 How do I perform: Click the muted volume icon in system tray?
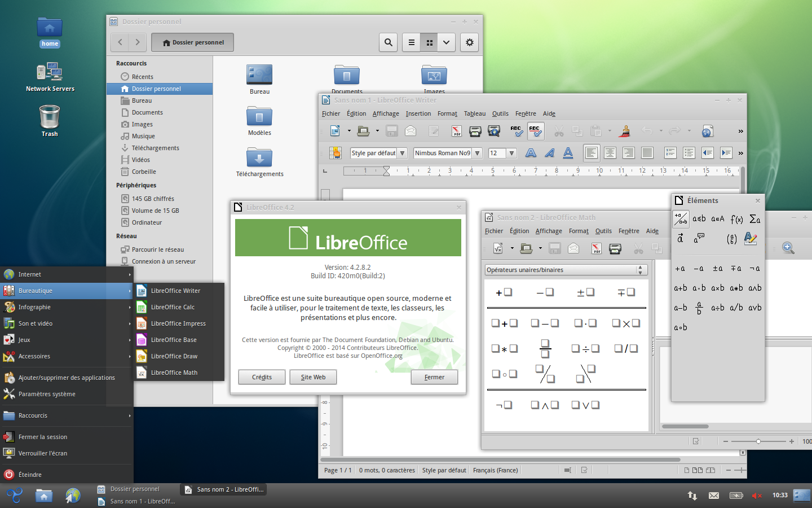click(757, 496)
